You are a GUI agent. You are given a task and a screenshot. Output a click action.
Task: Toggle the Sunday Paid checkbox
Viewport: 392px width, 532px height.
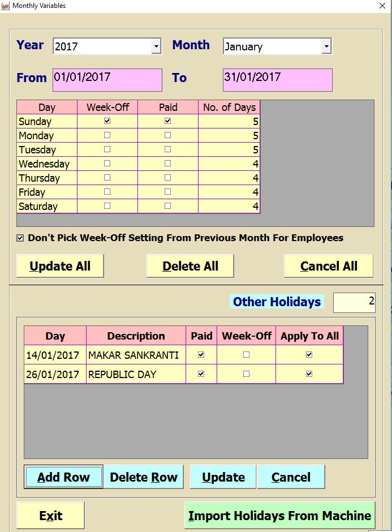tap(167, 121)
